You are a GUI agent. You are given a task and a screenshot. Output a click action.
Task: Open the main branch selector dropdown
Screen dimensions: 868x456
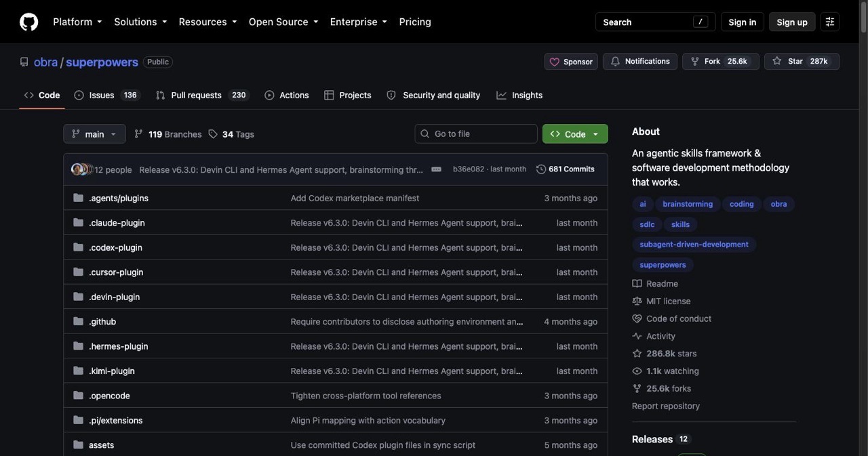[x=94, y=134]
